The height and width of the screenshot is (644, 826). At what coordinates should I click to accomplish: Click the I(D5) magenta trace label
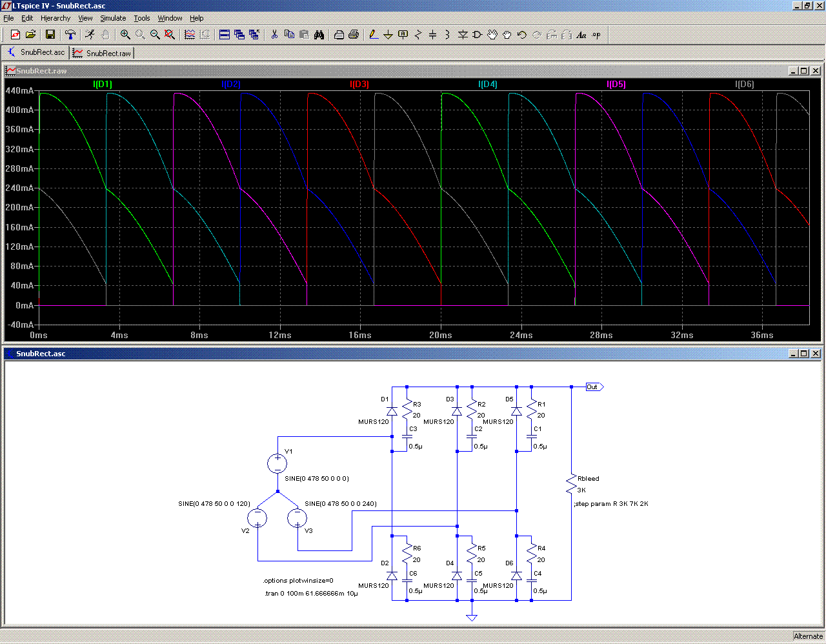(616, 85)
